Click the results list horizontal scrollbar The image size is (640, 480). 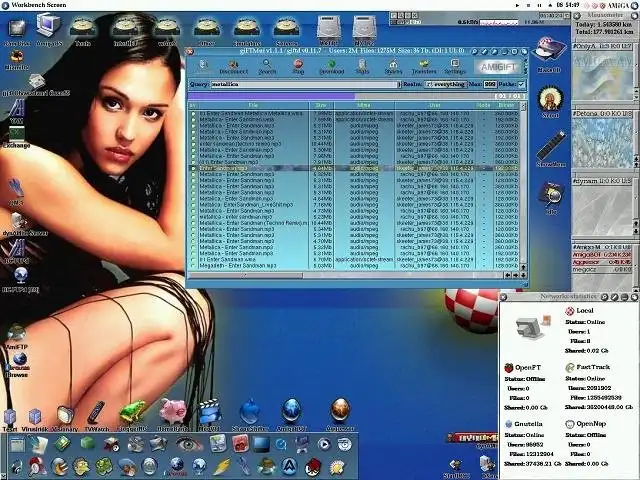point(346,276)
